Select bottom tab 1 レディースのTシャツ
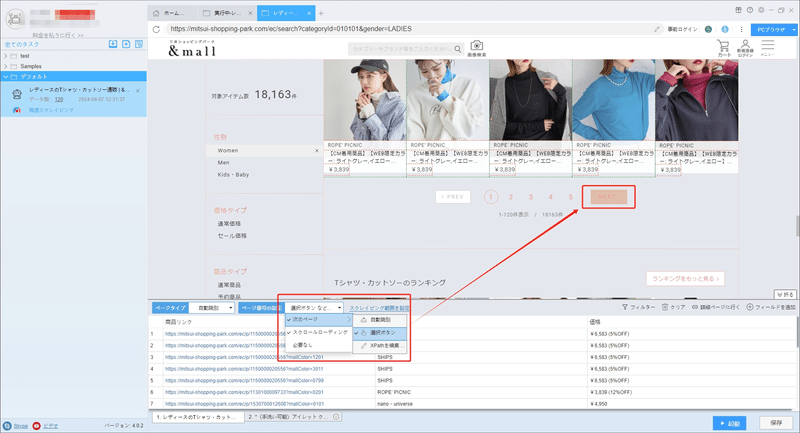The width and height of the screenshot is (800, 433). pyautogui.click(x=198, y=417)
